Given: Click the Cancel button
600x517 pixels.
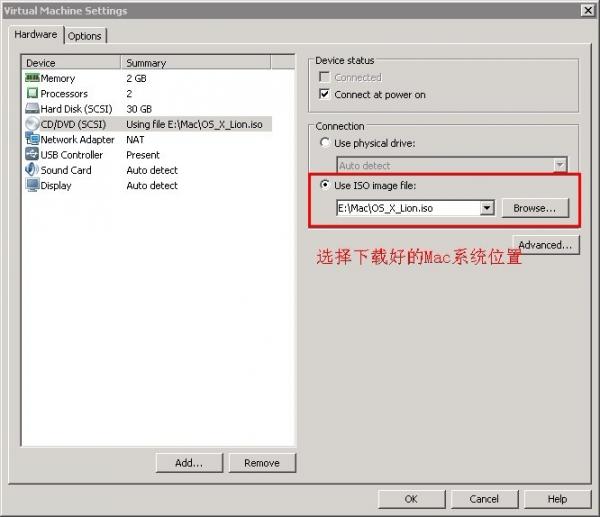Looking at the screenshot, I should click(x=484, y=499).
